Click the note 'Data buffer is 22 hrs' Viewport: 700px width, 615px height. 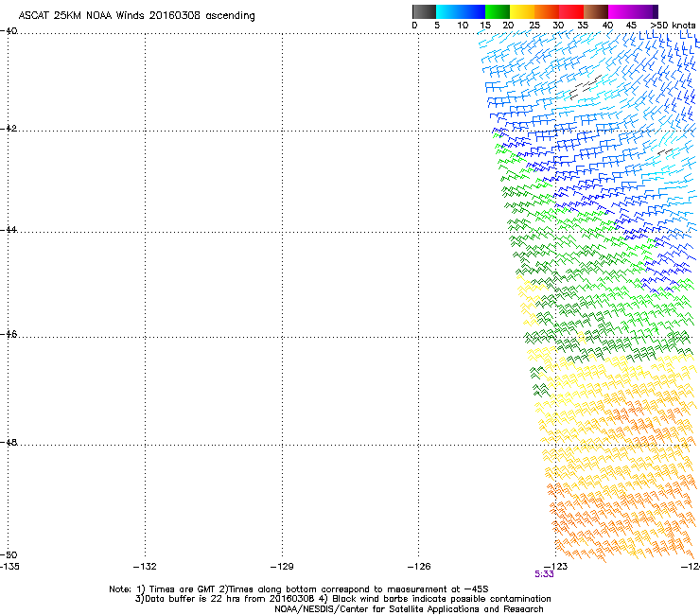pyautogui.click(x=192, y=599)
